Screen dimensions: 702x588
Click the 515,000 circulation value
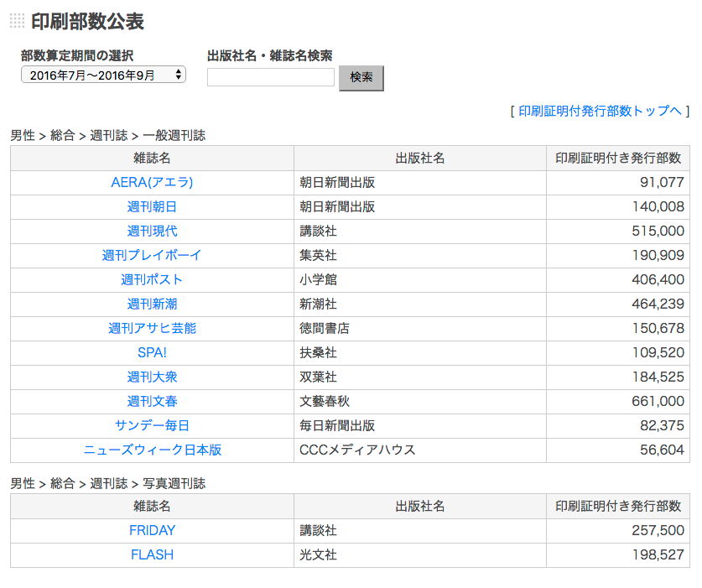(x=658, y=231)
